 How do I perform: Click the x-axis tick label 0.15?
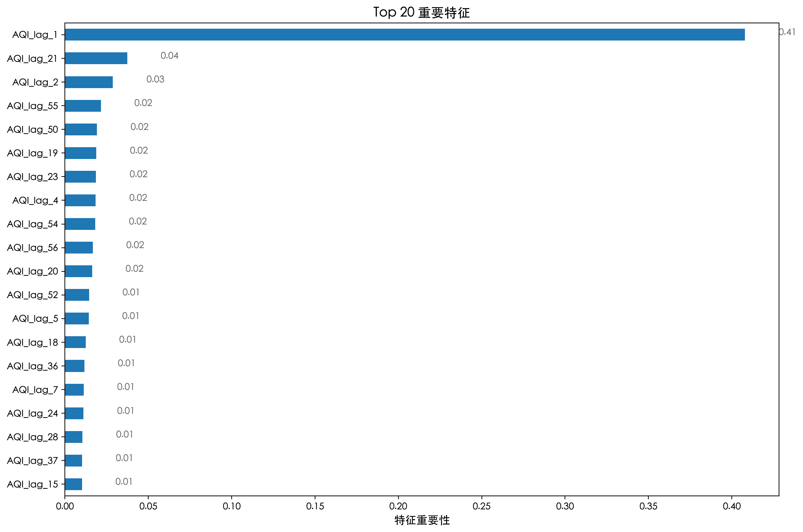(x=315, y=507)
